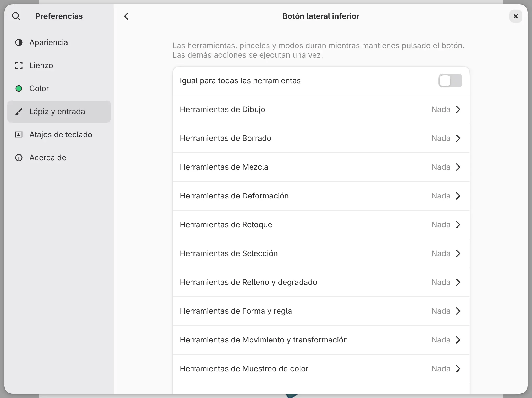The width and height of the screenshot is (532, 398).
Task: Click chevron for Movimiento y transformación
Action: pyautogui.click(x=458, y=340)
